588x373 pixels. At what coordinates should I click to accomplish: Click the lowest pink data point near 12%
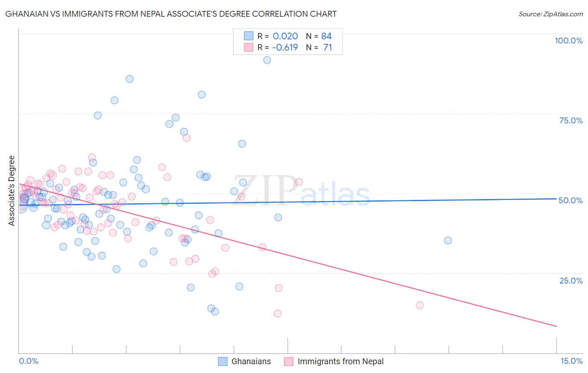pyautogui.click(x=277, y=314)
